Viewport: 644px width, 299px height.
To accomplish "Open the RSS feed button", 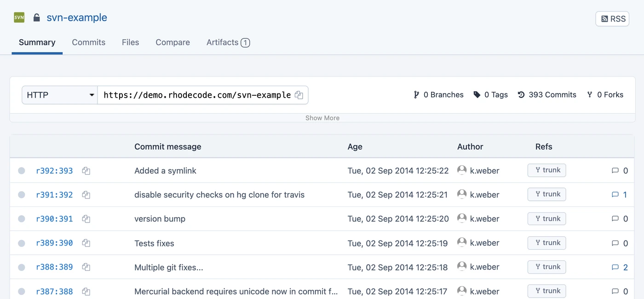I will click(x=612, y=19).
